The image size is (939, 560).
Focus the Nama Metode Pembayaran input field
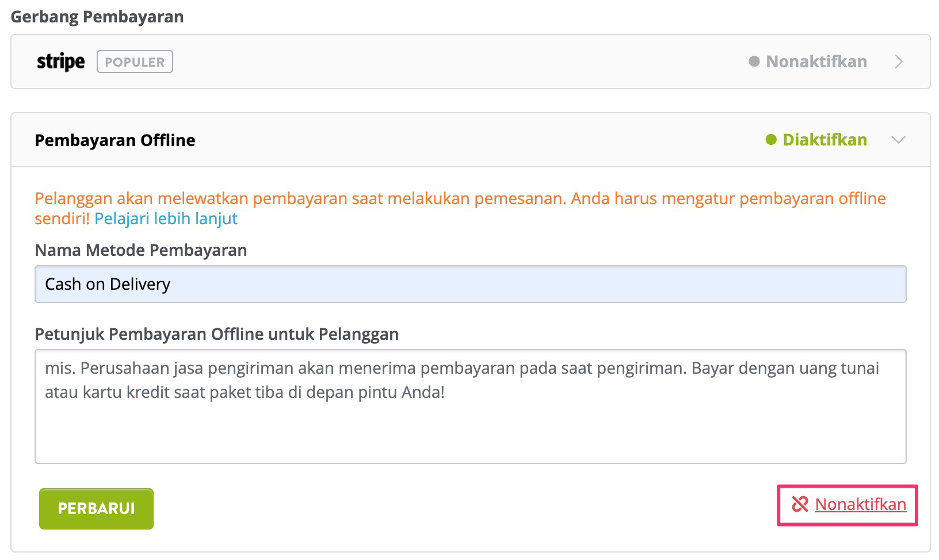[x=470, y=284]
